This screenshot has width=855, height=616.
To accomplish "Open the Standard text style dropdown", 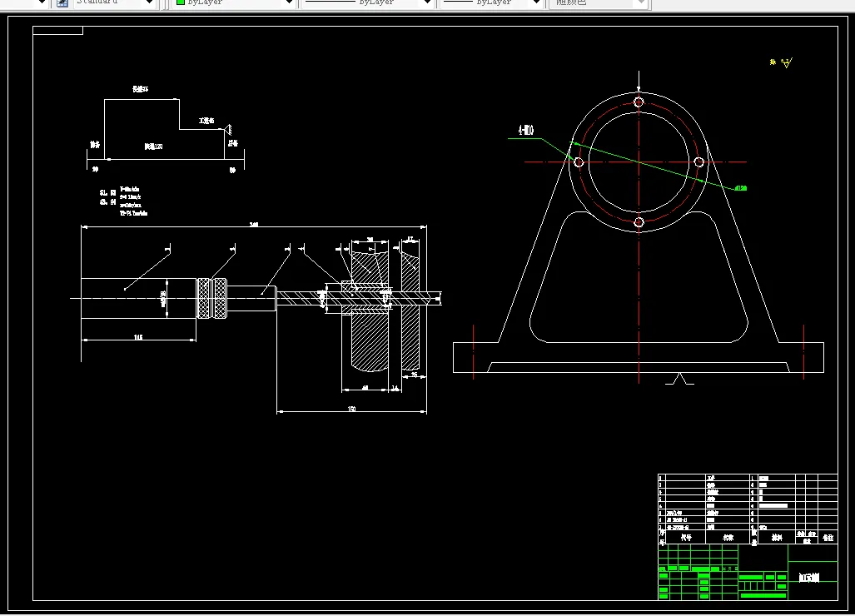I will click(x=113, y=3).
